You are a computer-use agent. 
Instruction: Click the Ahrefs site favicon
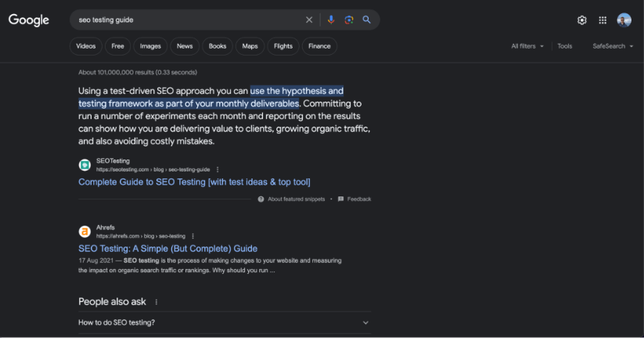click(85, 232)
